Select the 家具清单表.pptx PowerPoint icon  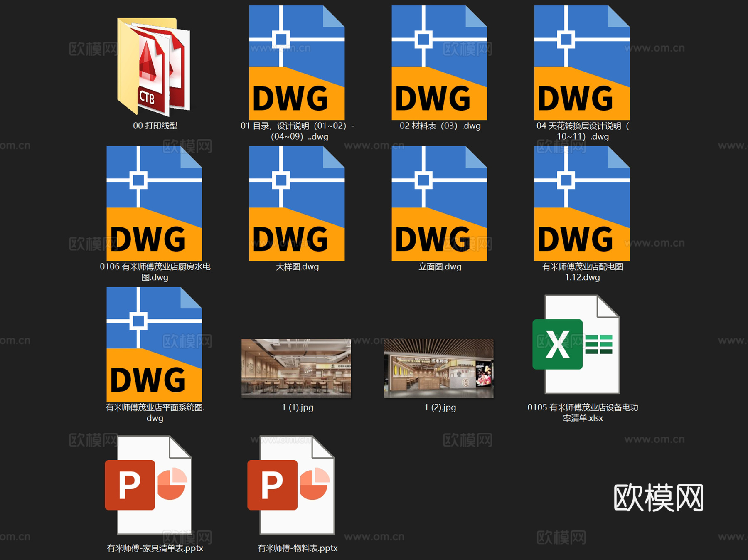pyautogui.click(x=149, y=485)
